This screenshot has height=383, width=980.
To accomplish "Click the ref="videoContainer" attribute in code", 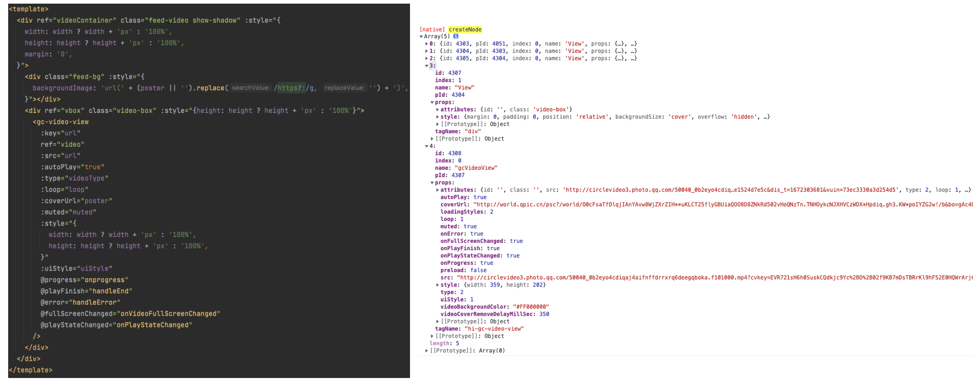I will pos(77,20).
